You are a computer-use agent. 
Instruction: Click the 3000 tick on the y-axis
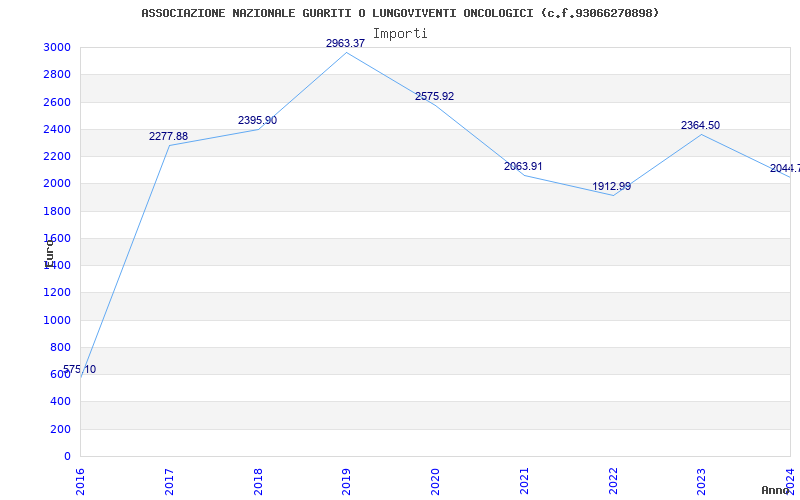coord(57,48)
